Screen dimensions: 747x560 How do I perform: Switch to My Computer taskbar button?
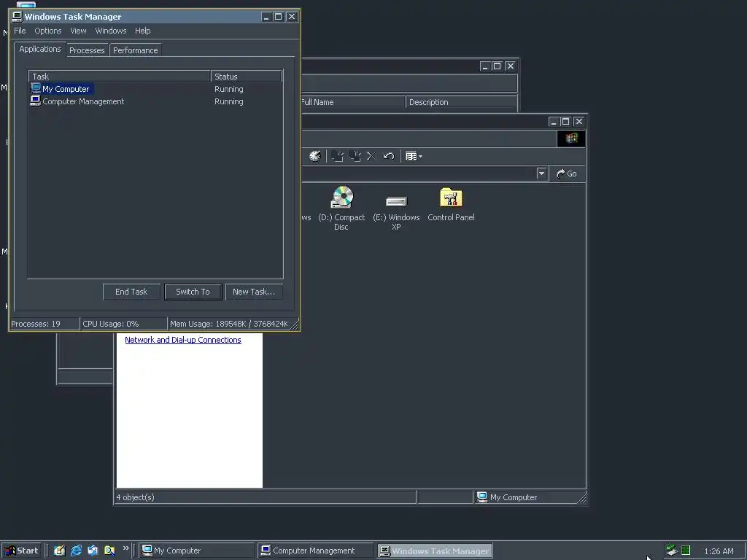coord(197,551)
